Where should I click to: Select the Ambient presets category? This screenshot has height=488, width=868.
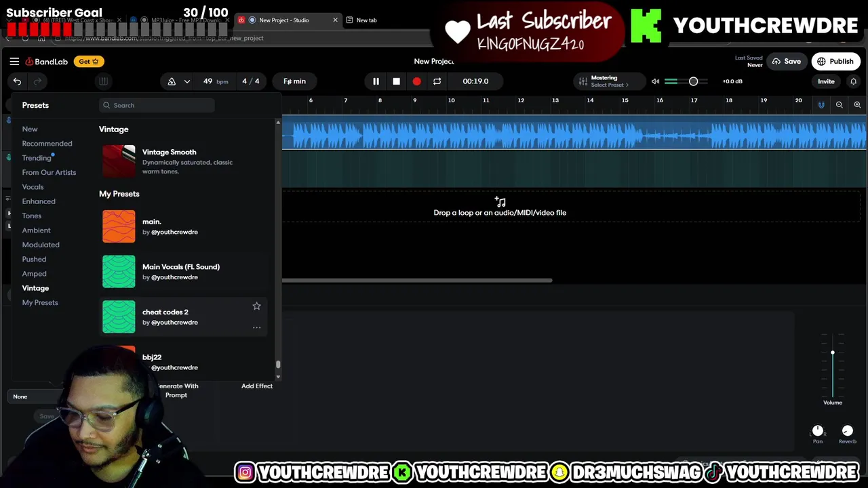[x=36, y=230]
